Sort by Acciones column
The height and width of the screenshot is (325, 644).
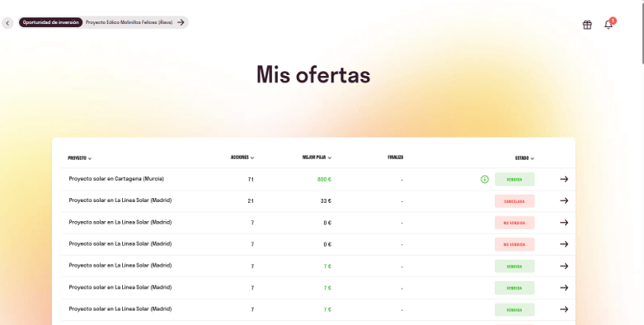(242, 158)
